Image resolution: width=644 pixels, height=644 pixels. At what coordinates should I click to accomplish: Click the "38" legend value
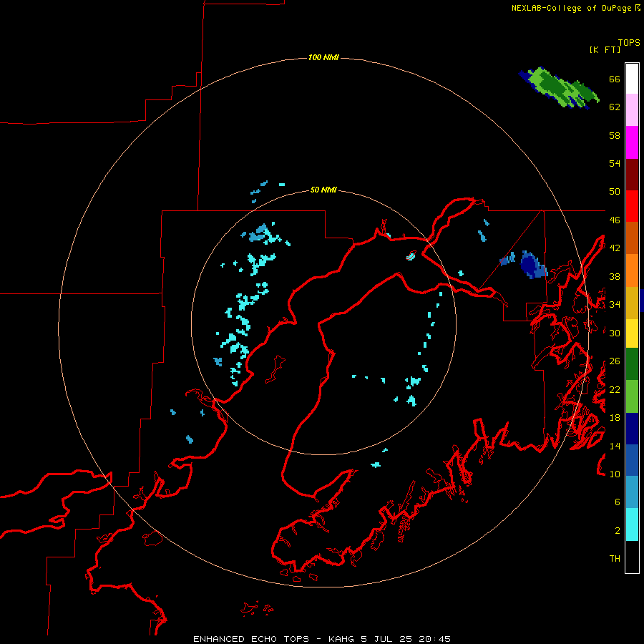[615, 277]
